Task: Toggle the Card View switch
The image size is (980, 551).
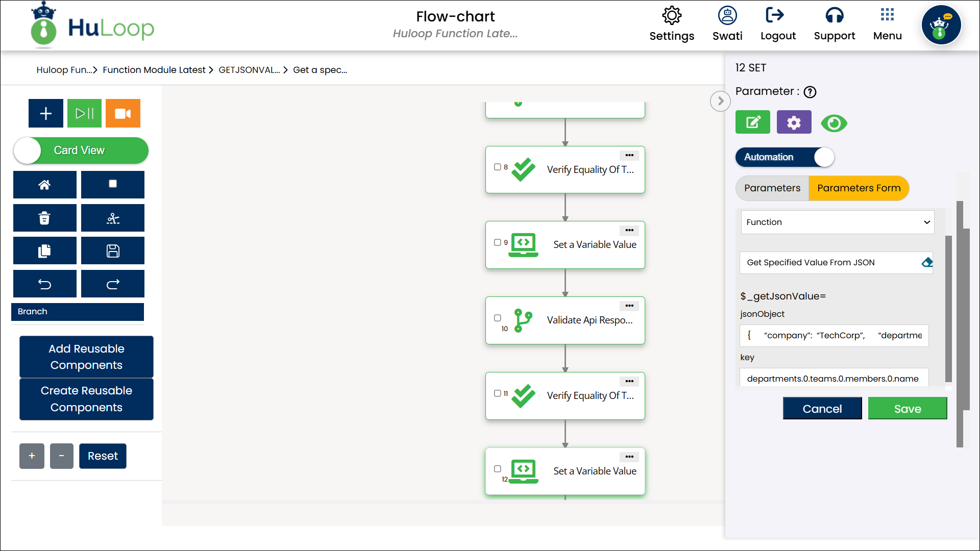Action: (80, 151)
